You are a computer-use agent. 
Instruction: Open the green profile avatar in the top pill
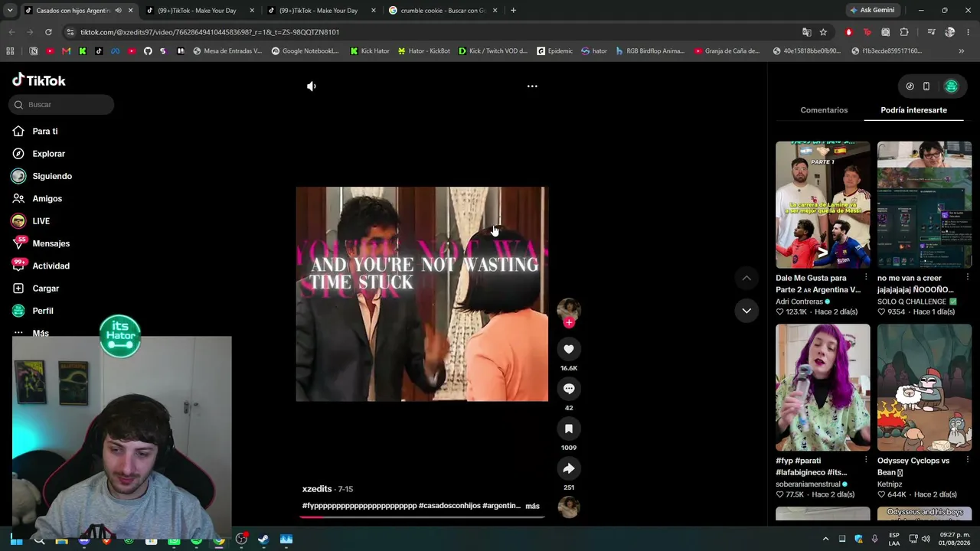(x=952, y=86)
